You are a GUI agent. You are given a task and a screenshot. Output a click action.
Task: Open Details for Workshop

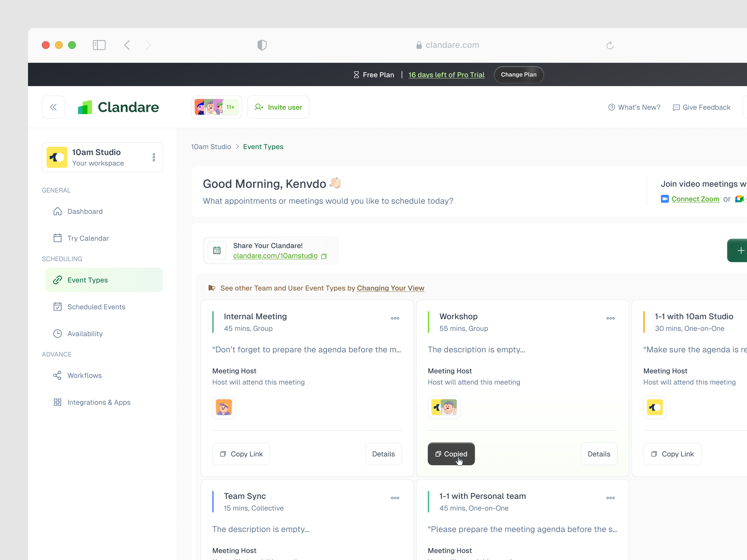[599, 454]
